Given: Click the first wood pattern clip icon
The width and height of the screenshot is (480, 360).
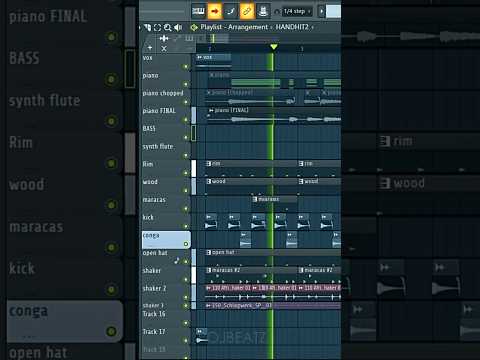Looking at the screenshot, I should pos(209,181).
